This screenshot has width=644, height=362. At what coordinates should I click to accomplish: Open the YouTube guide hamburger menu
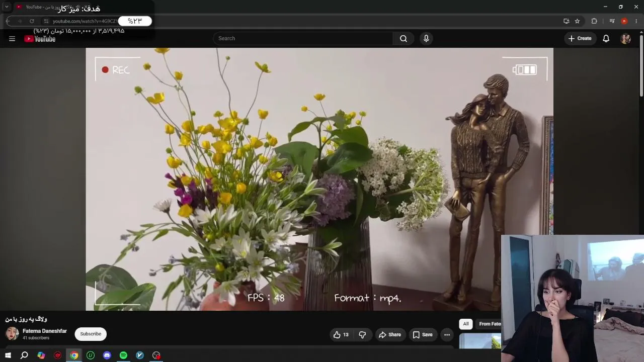click(12, 39)
